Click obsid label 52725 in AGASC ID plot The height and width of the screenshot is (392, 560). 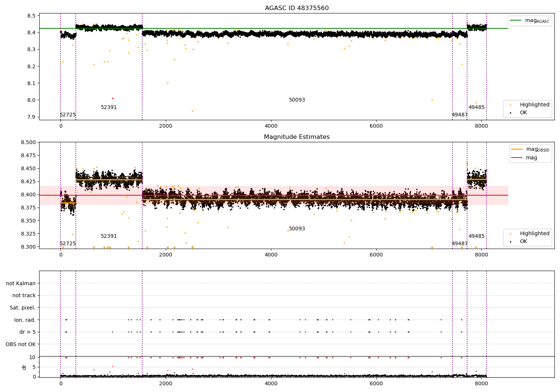coord(68,115)
